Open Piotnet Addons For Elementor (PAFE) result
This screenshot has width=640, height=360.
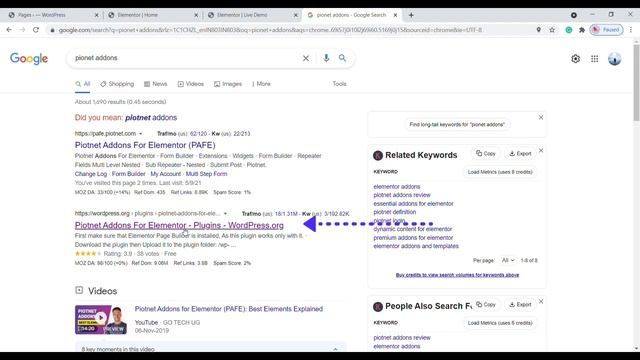tap(145, 145)
